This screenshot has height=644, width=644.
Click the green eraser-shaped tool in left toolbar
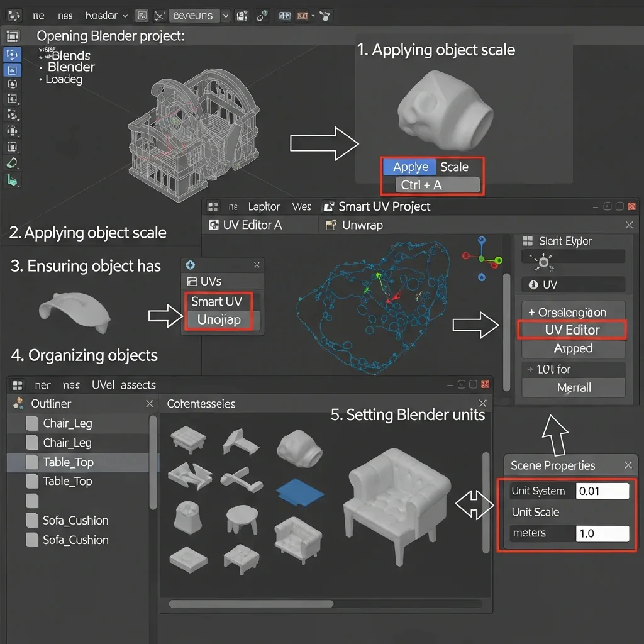pyautogui.click(x=13, y=164)
